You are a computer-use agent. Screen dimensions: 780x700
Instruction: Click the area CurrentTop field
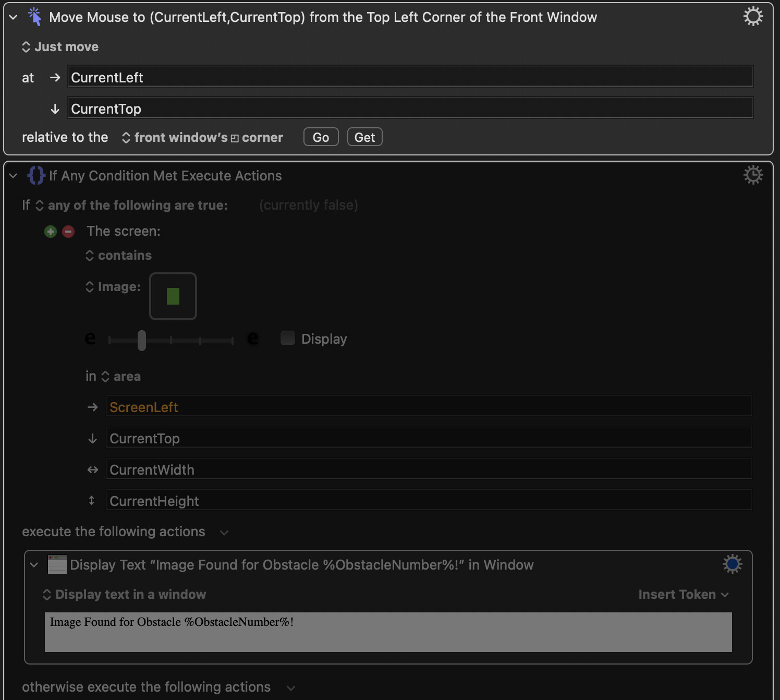click(429, 437)
